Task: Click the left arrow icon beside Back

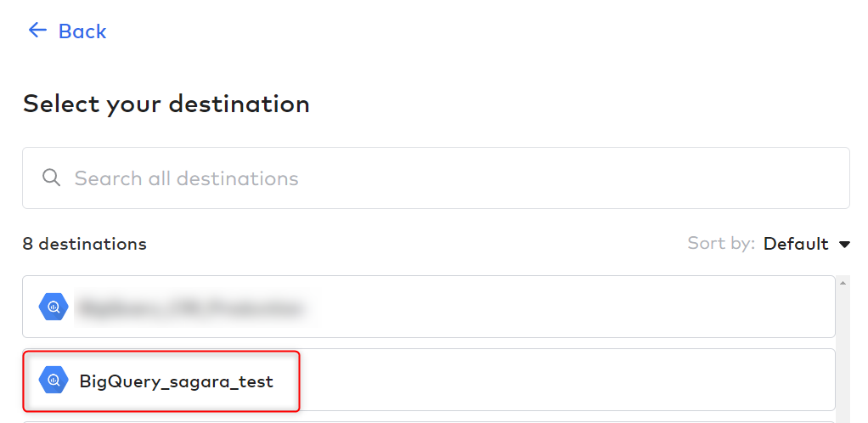Action: pyautogui.click(x=37, y=30)
